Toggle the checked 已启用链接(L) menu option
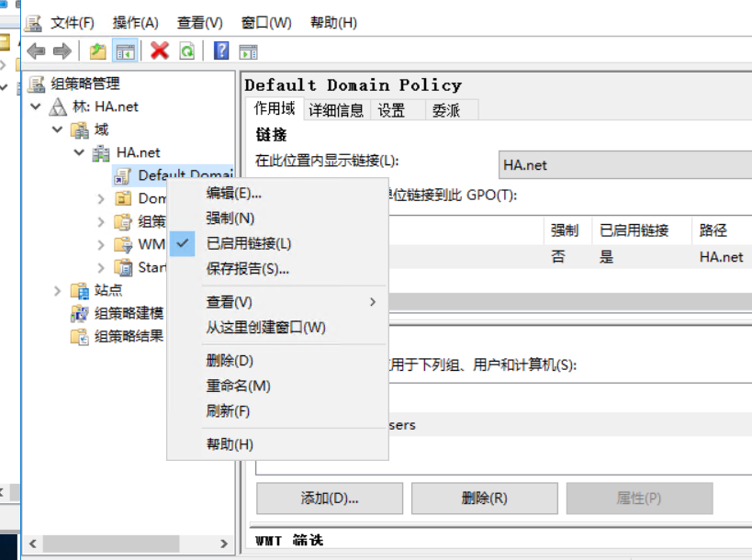The image size is (752, 560). 248,243
